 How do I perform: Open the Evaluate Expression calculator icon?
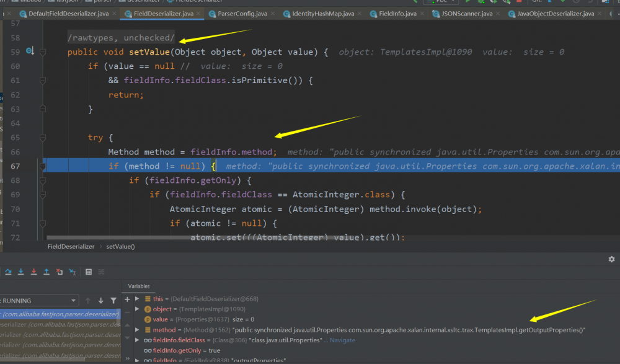click(x=89, y=272)
